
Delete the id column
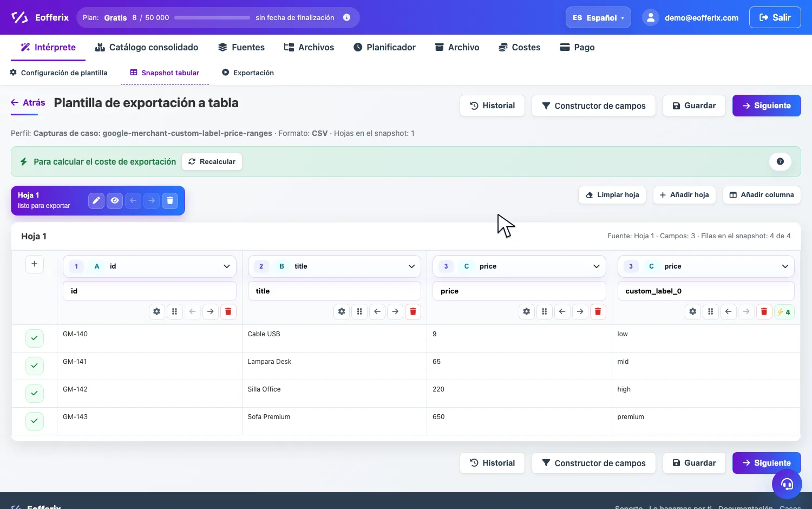[x=228, y=311]
